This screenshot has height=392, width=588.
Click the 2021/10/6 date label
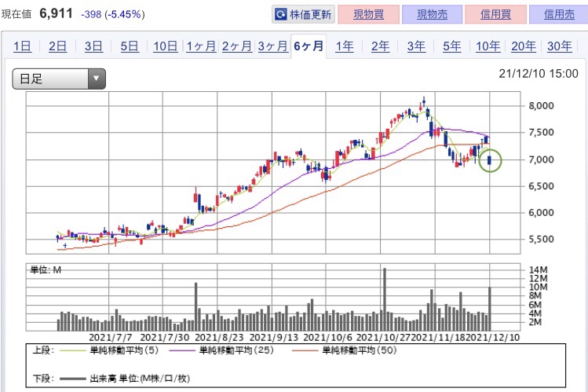327,338
